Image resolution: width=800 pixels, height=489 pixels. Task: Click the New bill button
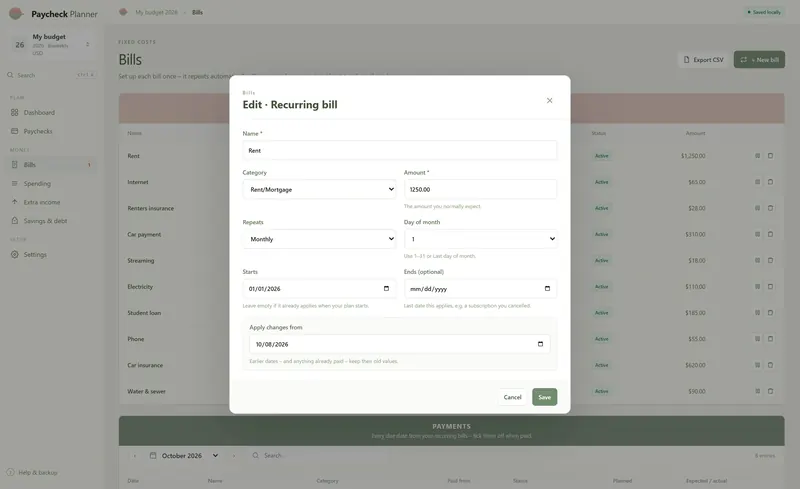point(759,60)
